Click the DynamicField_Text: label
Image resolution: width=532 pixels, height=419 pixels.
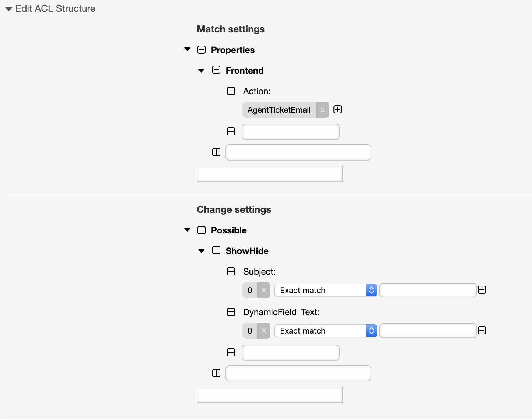281,312
